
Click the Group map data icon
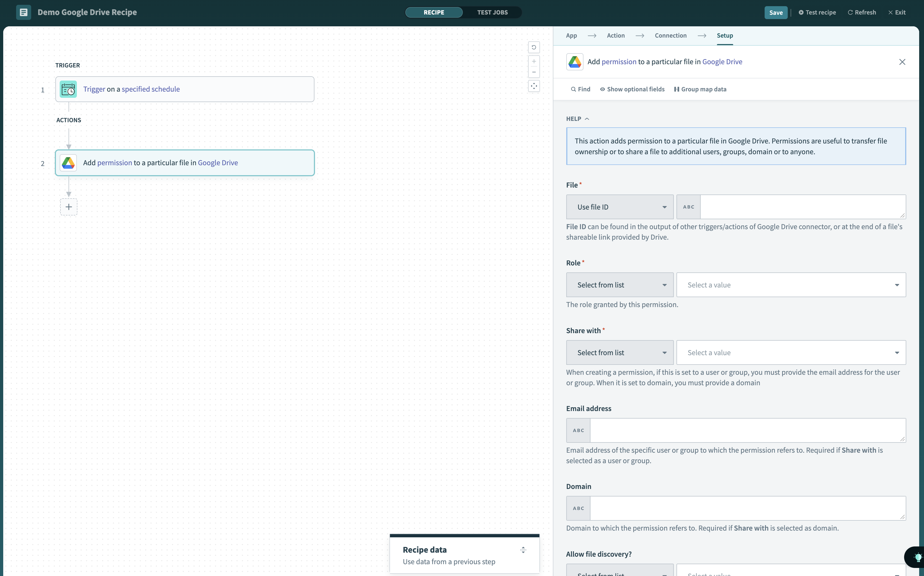(676, 88)
